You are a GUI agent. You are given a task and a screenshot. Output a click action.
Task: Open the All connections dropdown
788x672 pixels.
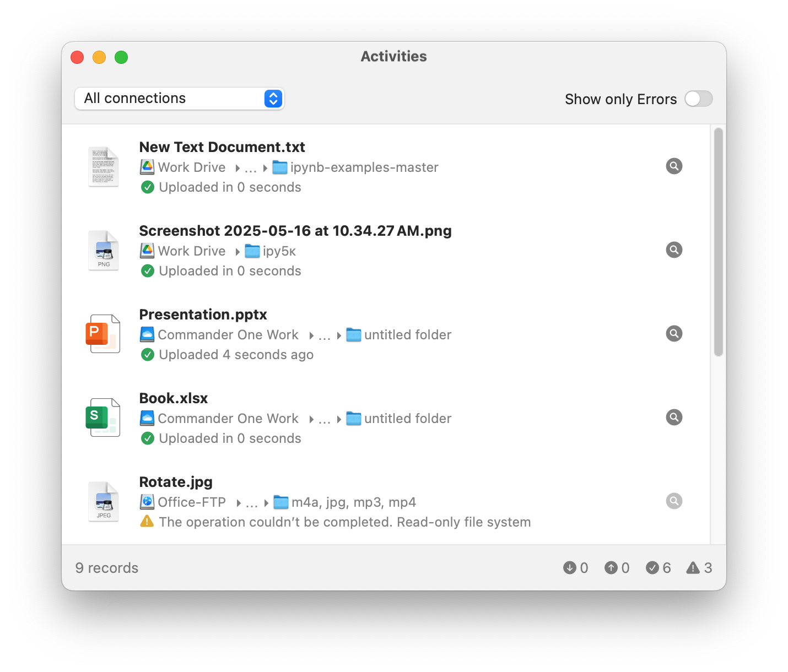tap(179, 99)
